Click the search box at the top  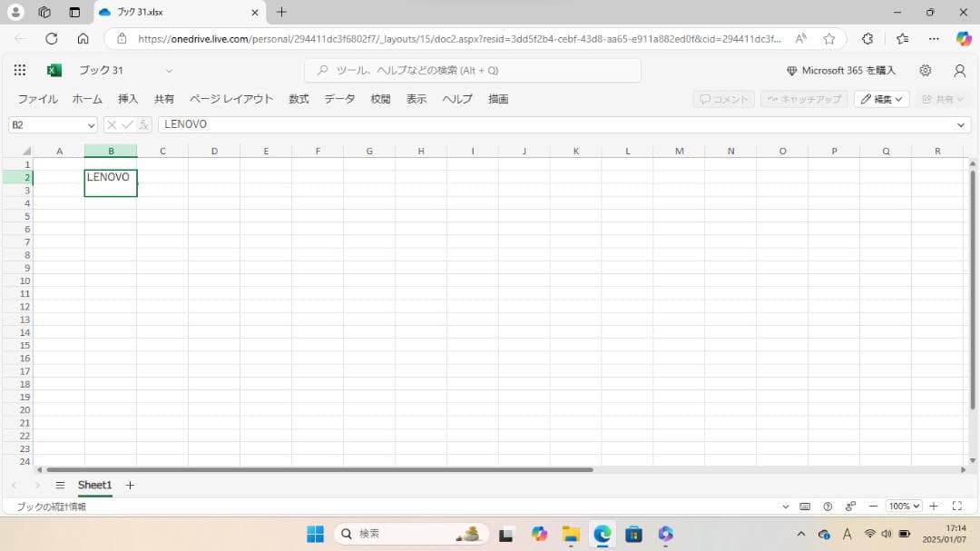[472, 70]
